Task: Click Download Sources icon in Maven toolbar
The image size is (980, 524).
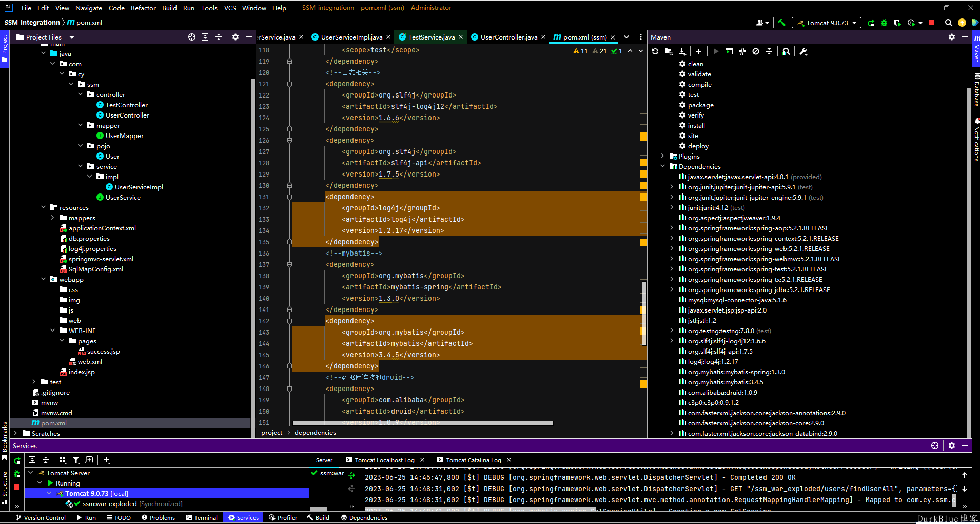Action: 682,51
